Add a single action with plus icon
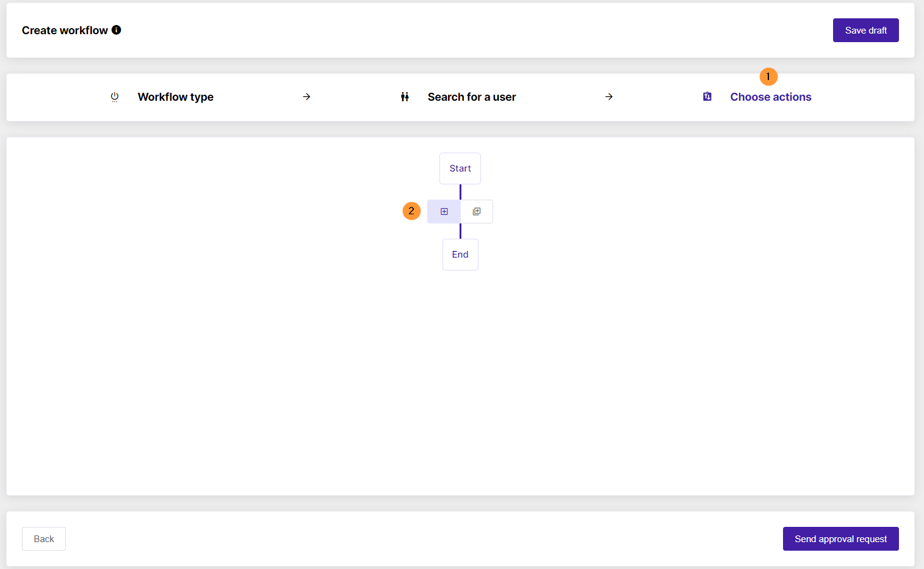Viewport: 924px width, 569px height. coord(444,212)
